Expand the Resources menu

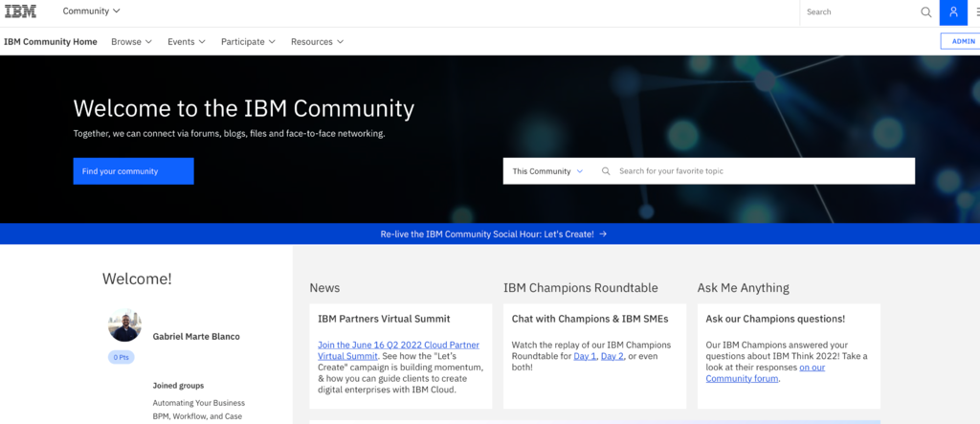click(317, 42)
